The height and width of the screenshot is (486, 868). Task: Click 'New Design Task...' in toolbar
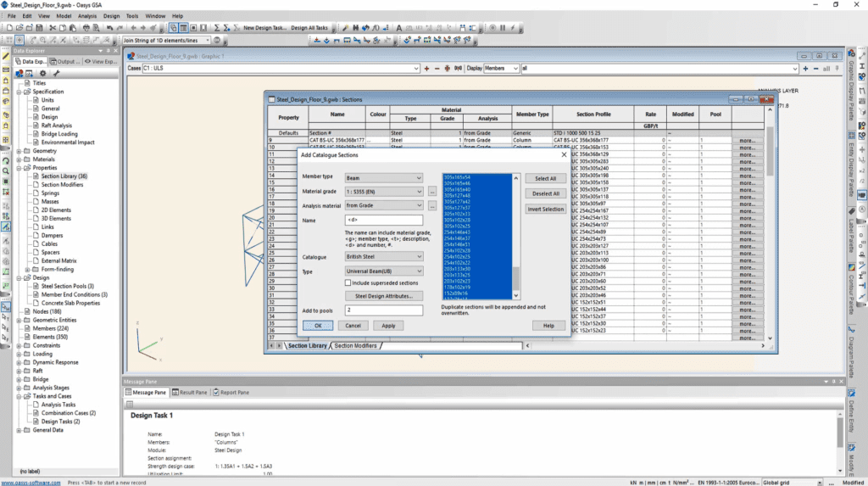[265, 28]
